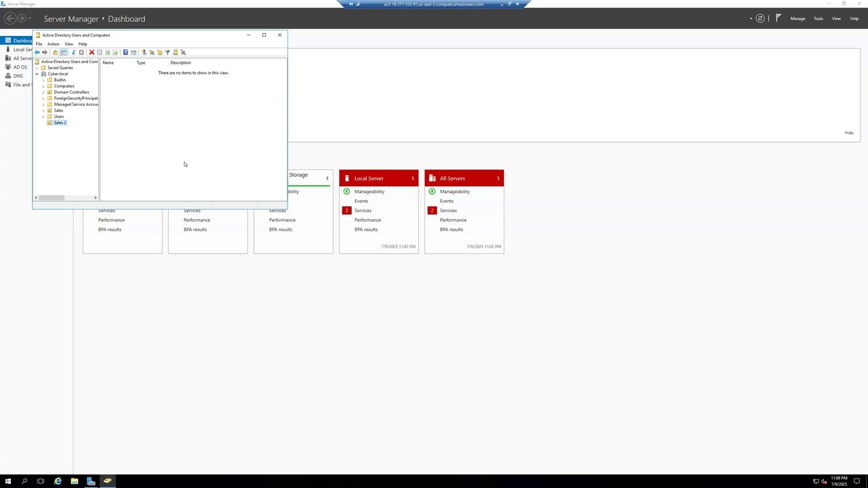This screenshot has height=488, width=868.
Task: Open Internet Explorer from the taskbar
Action: (x=58, y=481)
